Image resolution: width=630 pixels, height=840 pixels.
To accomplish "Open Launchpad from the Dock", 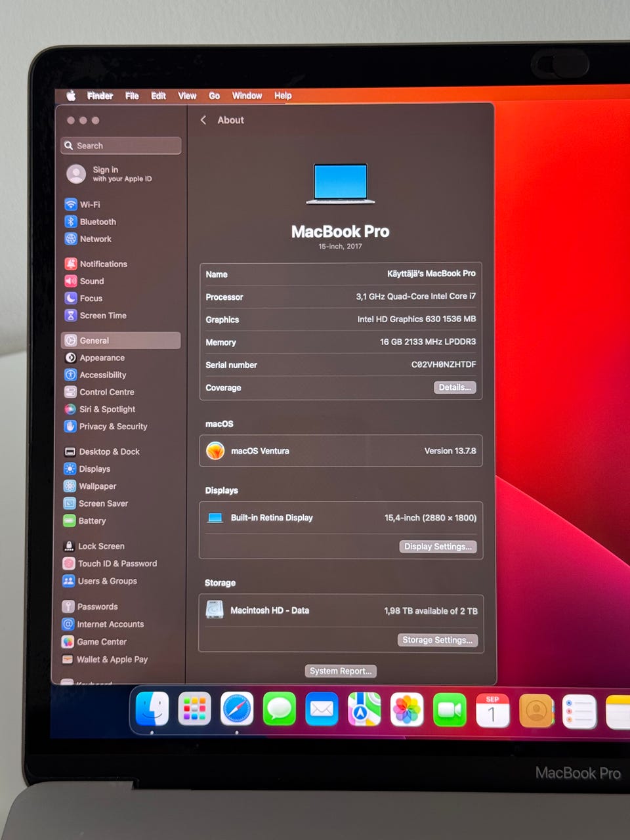I will tap(194, 709).
